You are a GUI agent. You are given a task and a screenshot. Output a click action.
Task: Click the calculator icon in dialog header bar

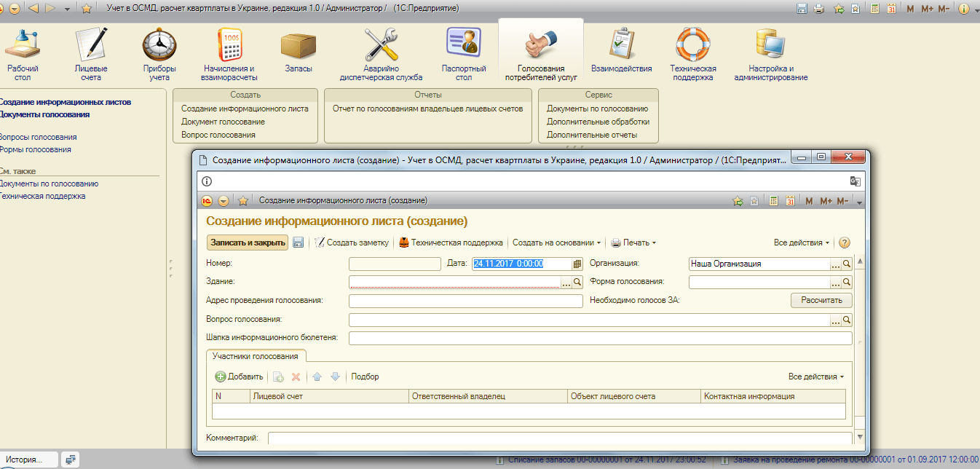pyautogui.click(x=774, y=200)
